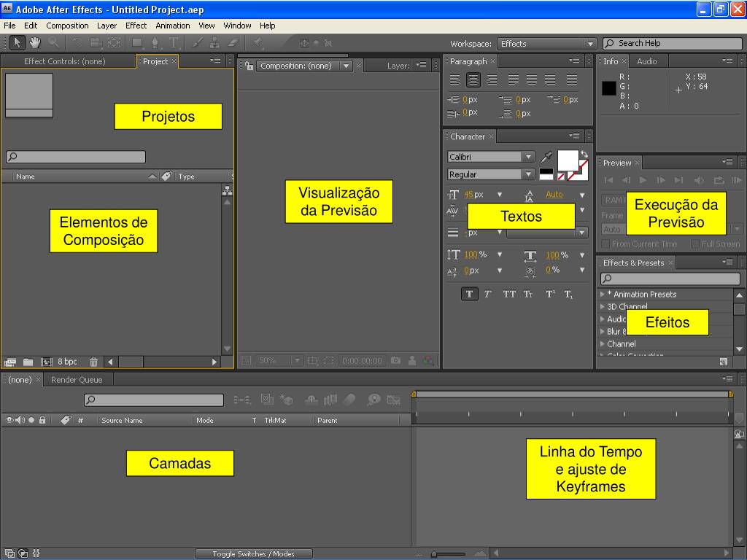Screen dimensions: 747x560
Task: Select the Eraser tool
Action: click(x=233, y=43)
